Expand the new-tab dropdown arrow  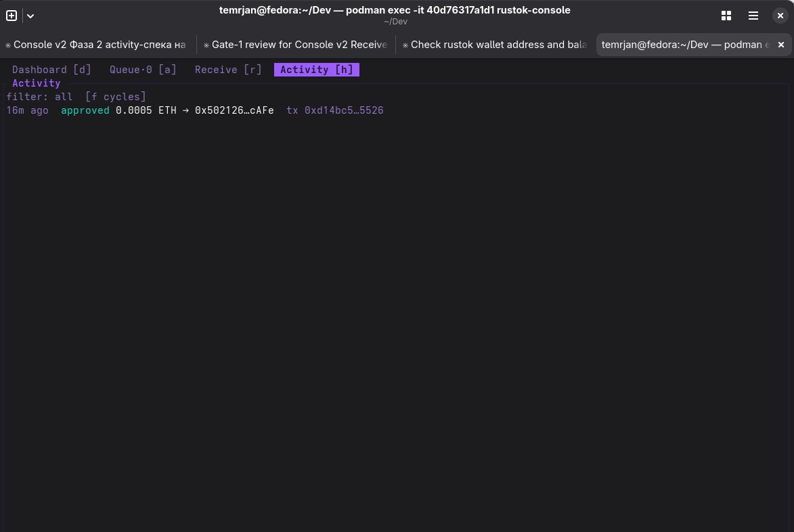click(30, 16)
